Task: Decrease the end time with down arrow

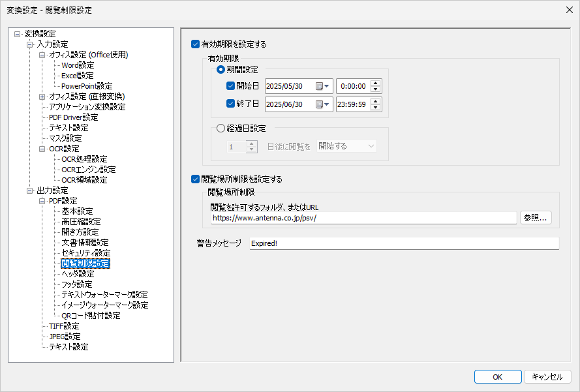Action: click(x=375, y=108)
